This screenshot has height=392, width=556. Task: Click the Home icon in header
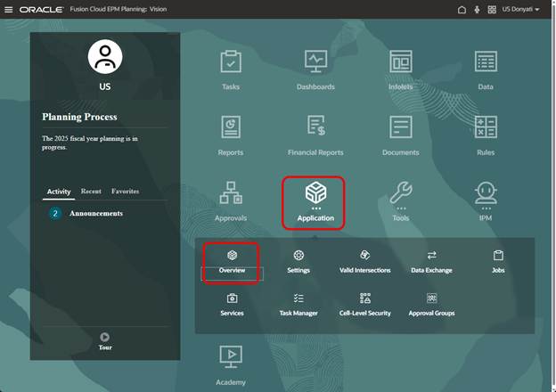(462, 9)
